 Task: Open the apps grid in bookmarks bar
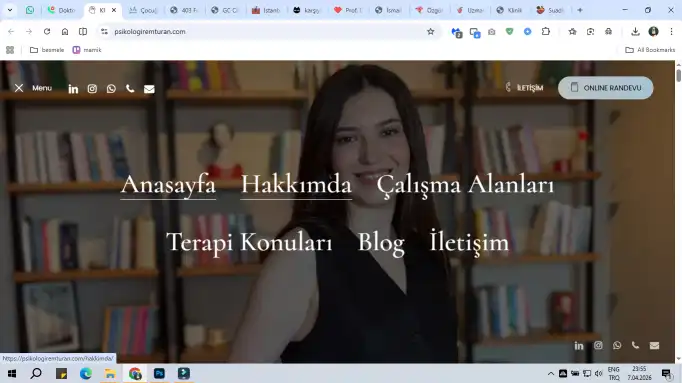[10, 50]
